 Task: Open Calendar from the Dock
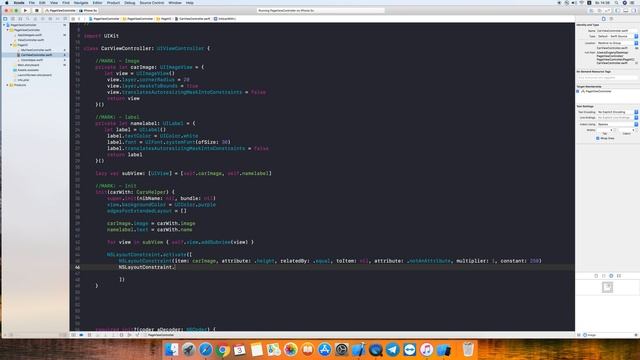point(240,349)
